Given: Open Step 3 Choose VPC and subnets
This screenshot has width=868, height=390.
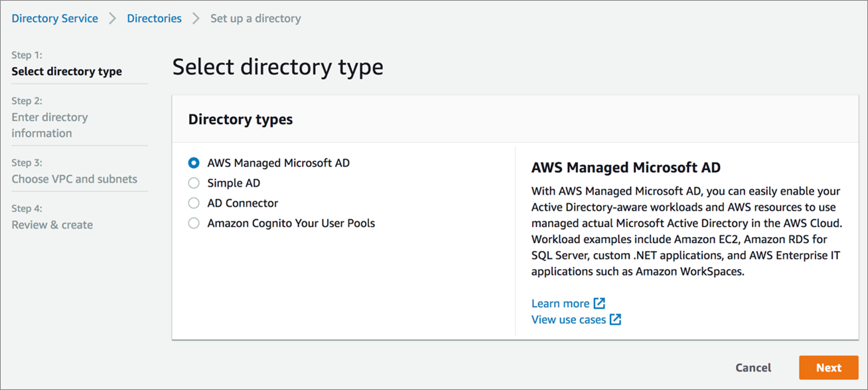Looking at the screenshot, I should point(74,179).
